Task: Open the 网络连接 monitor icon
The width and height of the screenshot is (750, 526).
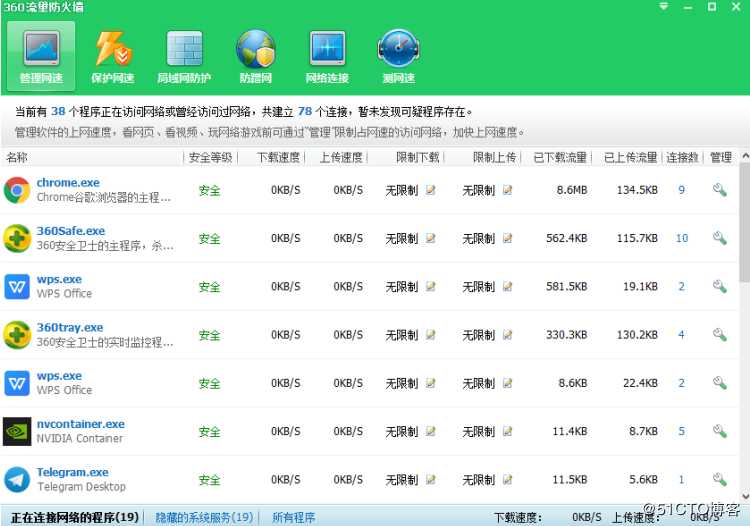Action: [327, 55]
